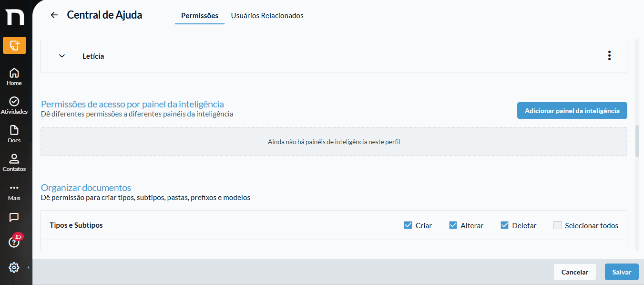Open the three-dot menu for Letícia

609,56
